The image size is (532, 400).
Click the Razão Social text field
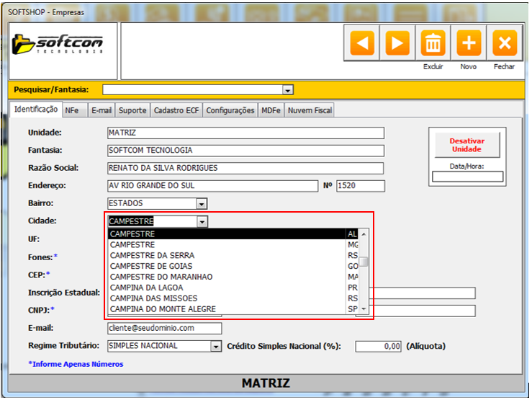245,168
